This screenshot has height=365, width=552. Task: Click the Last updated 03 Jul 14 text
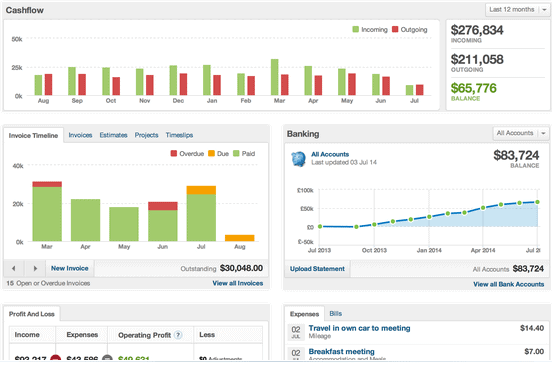[x=344, y=162]
